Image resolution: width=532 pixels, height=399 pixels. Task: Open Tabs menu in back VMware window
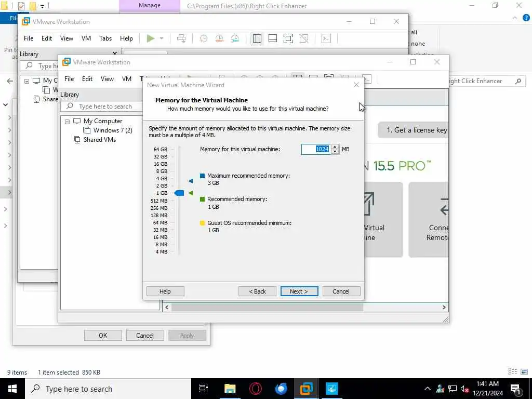point(105,38)
